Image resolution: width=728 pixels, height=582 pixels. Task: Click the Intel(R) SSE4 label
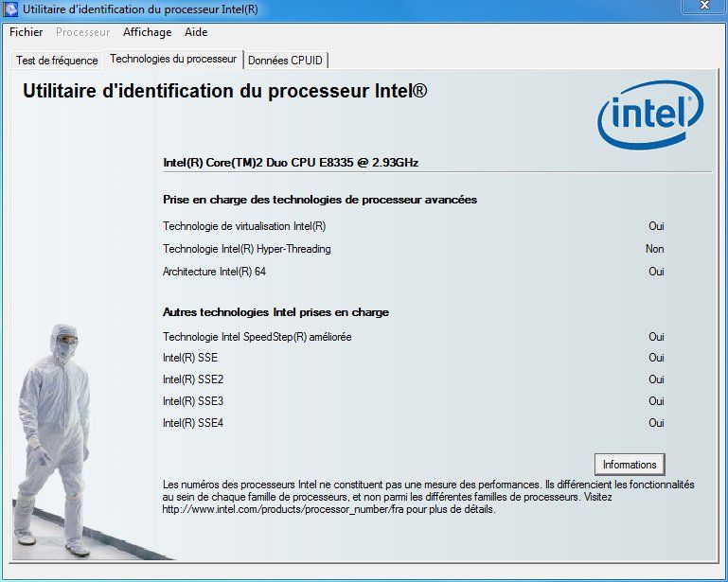193,423
